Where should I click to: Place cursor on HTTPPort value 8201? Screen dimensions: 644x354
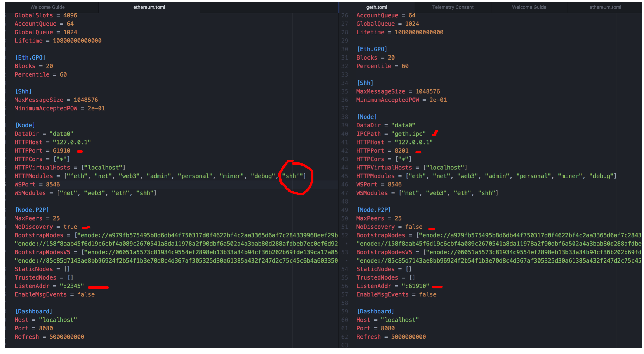coord(401,151)
